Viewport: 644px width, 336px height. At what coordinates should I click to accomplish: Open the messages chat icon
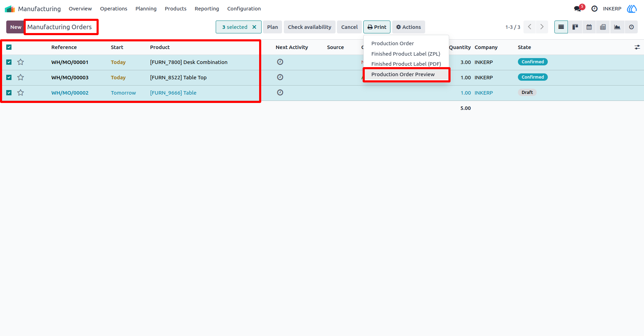578,9
